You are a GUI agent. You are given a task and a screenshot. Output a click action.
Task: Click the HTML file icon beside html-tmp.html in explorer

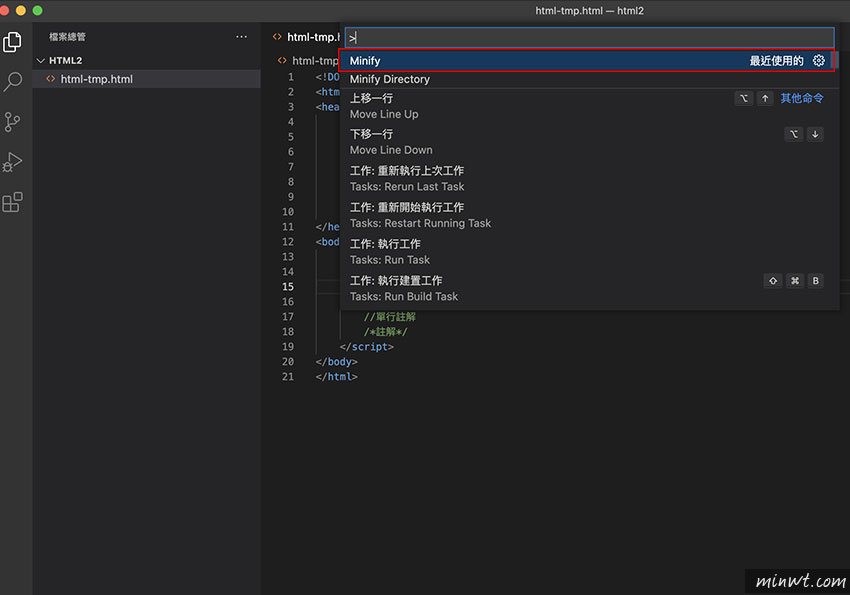[50, 79]
